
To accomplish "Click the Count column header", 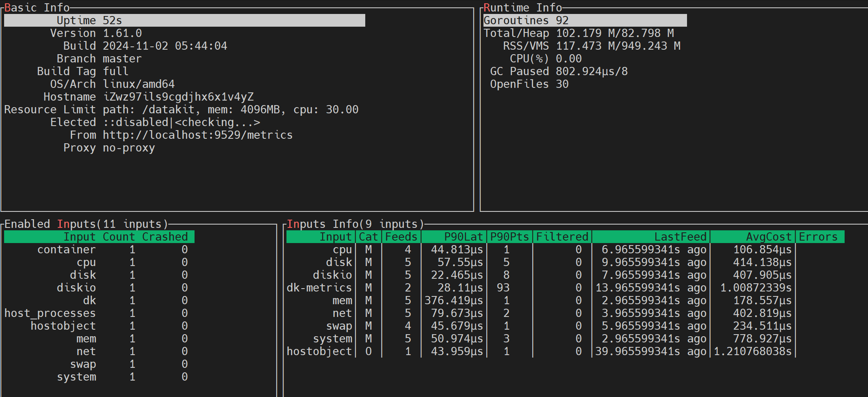I will click(x=119, y=237).
